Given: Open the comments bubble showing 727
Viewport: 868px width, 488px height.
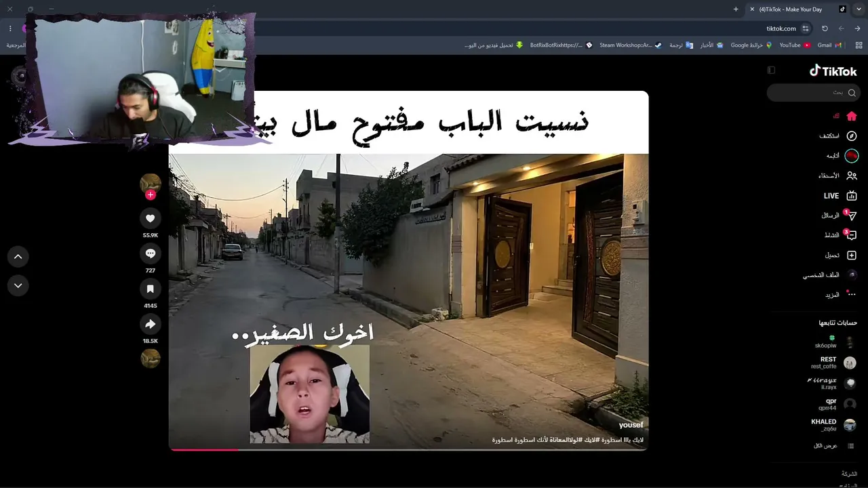Looking at the screenshot, I should 151,253.
